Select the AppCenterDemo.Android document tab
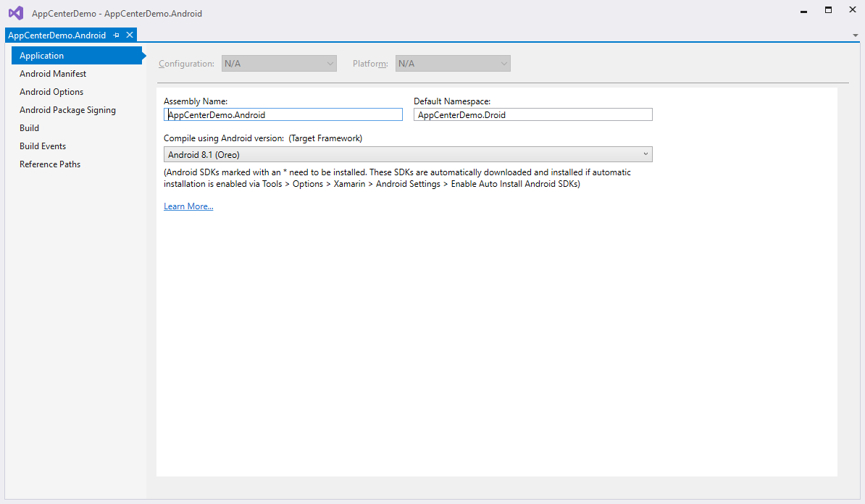Screen dimensions: 865x504 point(57,35)
